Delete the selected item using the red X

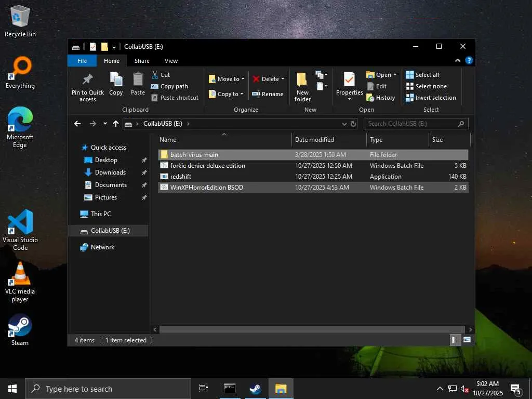(x=256, y=79)
